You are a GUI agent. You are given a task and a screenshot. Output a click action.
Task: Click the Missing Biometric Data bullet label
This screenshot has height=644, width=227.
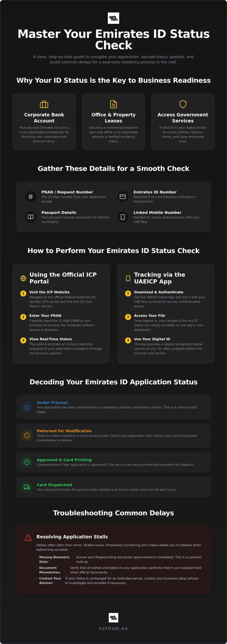(x=54, y=559)
